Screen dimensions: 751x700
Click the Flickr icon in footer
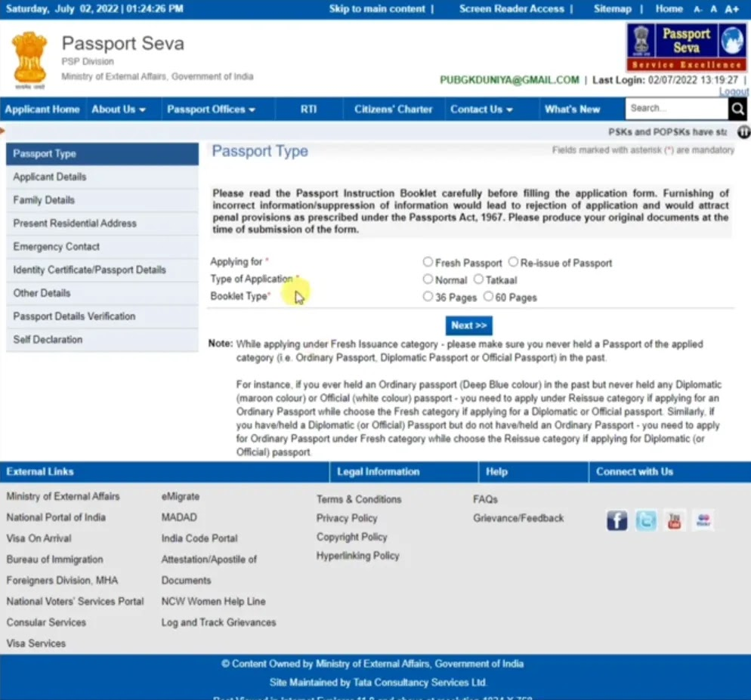[703, 520]
